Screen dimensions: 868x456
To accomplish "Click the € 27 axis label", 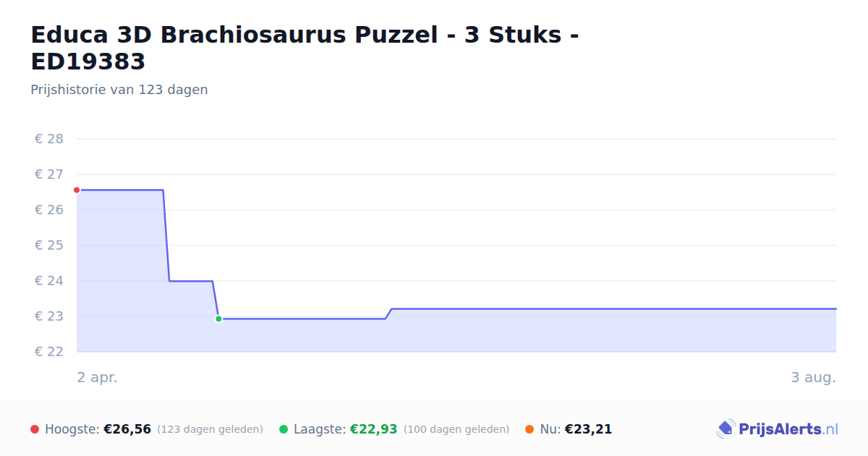I will [x=49, y=174].
